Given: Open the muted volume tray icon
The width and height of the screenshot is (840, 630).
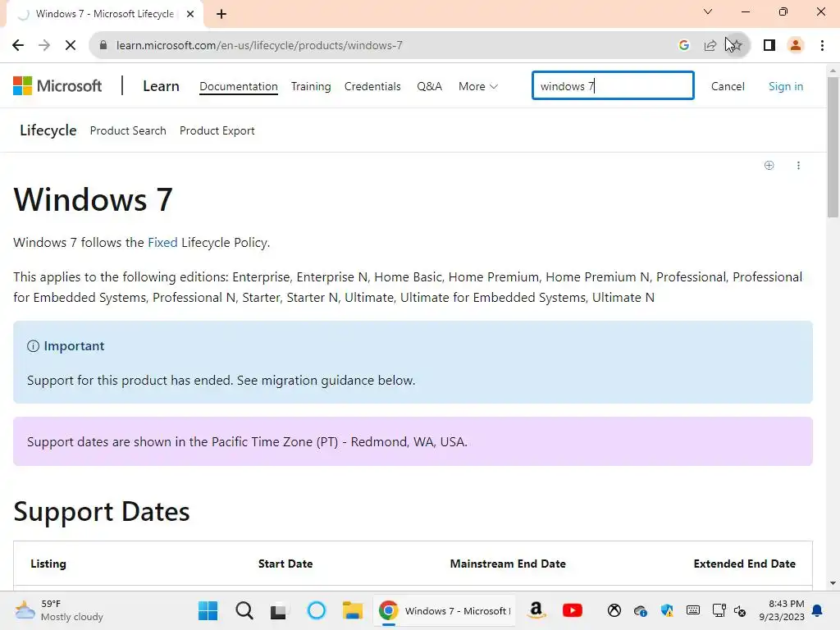Looking at the screenshot, I should tap(740, 610).
